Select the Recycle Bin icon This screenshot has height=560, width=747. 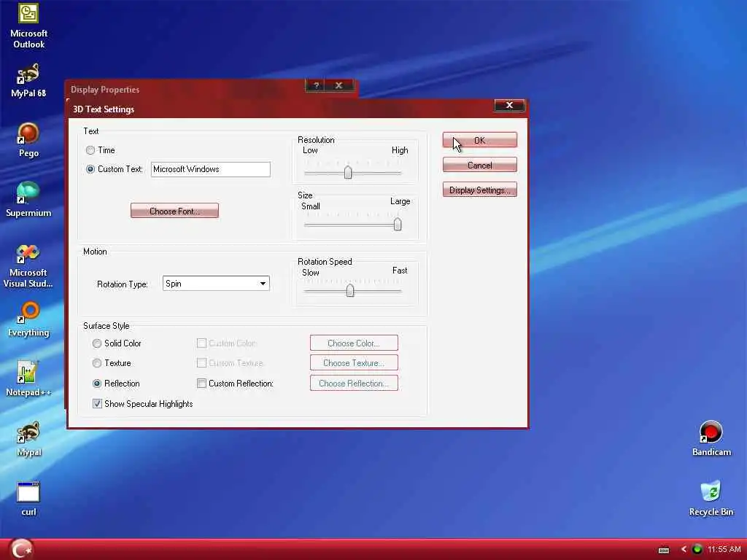click(x=711, y=499)
